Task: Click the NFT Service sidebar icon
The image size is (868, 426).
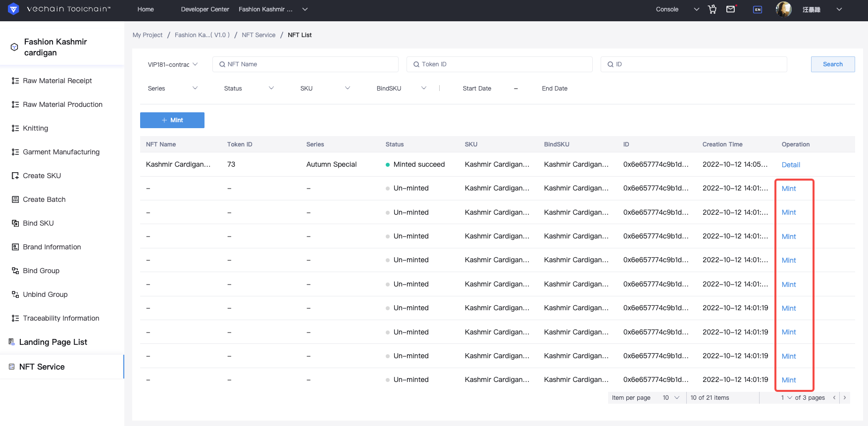Action: (x=12, y=367)
